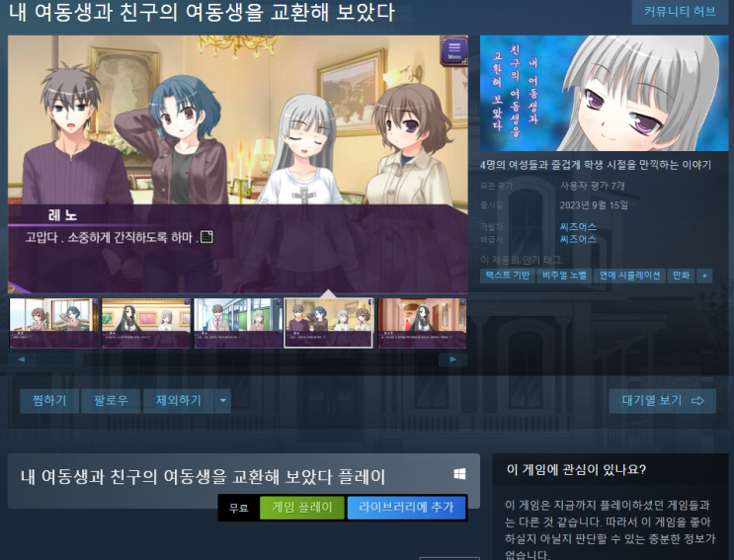
Task: Open the first screenshot thumbnail
Action: coord(54,323)
